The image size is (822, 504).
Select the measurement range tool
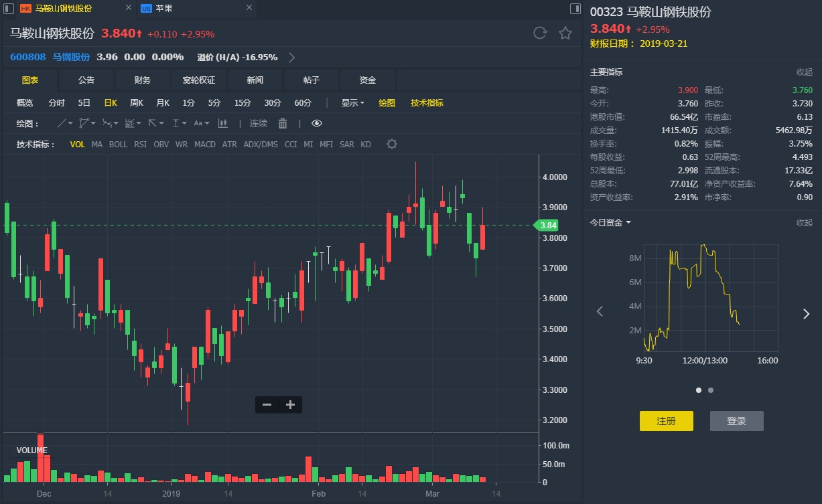[176, 123]
